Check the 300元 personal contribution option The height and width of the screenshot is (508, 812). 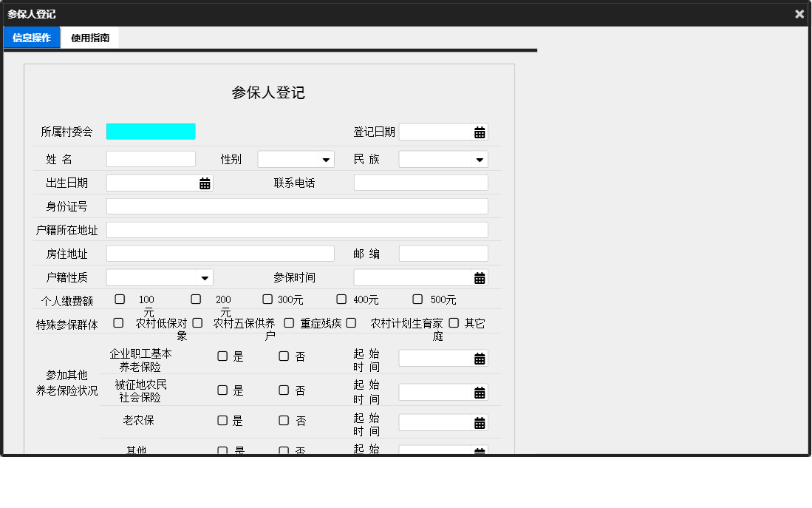(x=267, y=299)
